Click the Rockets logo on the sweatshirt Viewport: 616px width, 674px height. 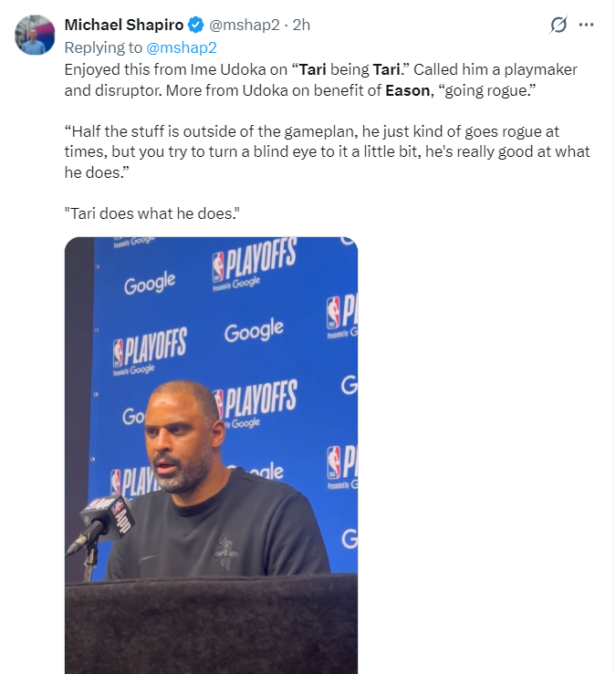(x=226, y=554)
